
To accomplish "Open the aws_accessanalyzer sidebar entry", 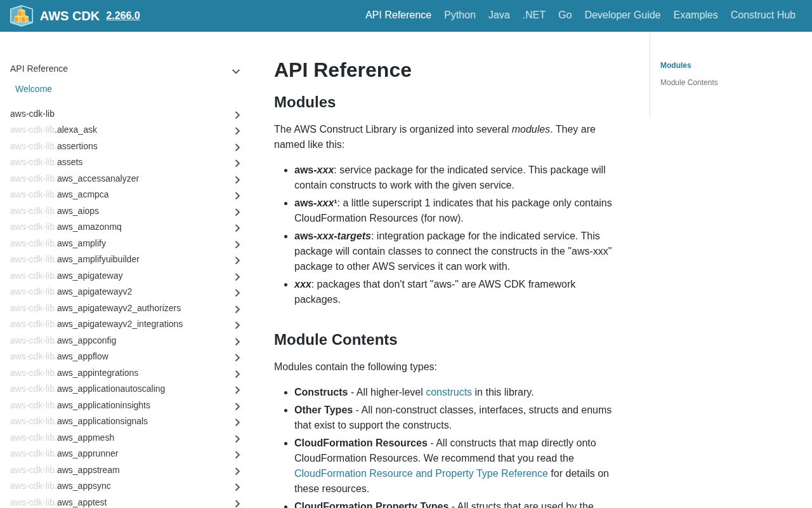I will [x=75, y=178].
